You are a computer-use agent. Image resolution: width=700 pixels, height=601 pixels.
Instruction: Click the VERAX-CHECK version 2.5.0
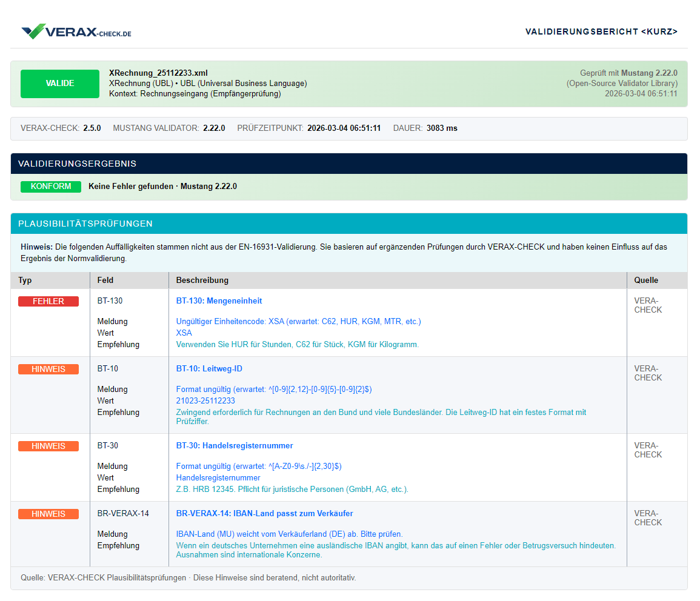pyautogui.click(x=92, y=128)
